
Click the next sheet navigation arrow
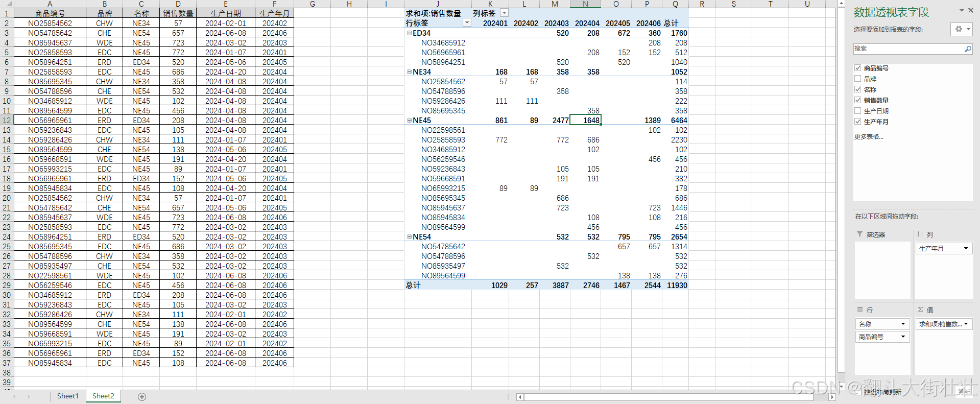point(29,397)
